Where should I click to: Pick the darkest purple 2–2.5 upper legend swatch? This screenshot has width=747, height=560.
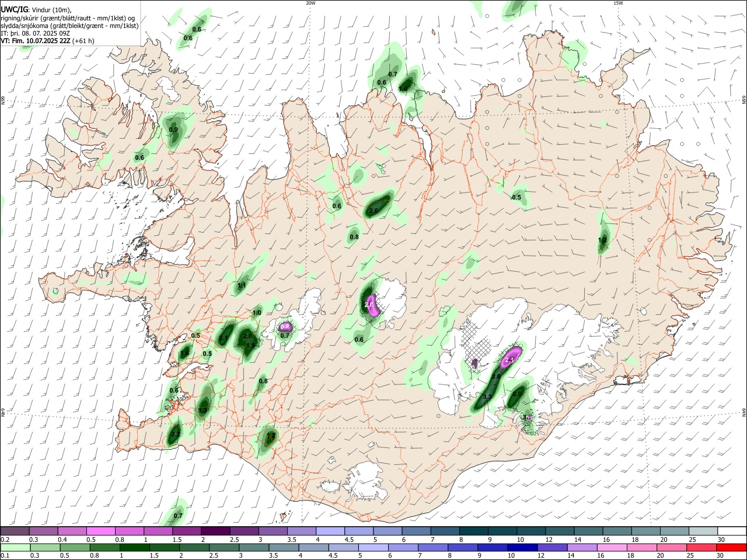pyautogui.click(x=215, y=531)
